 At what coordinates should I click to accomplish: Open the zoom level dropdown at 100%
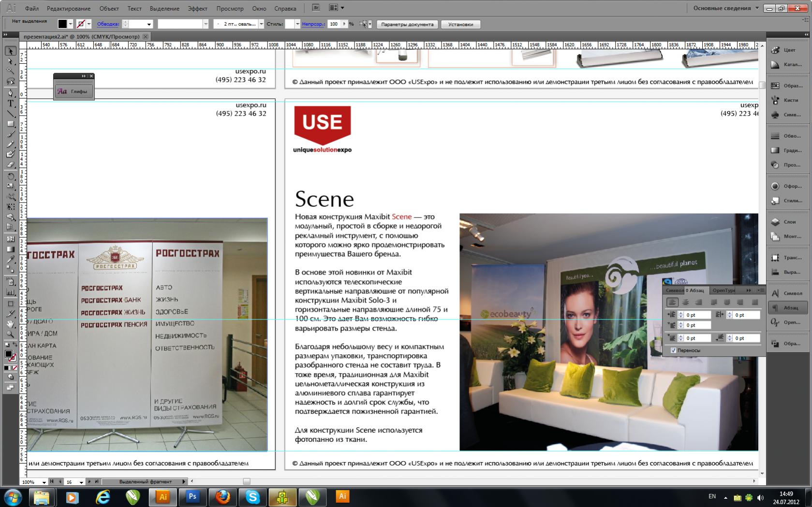(x=44, y=482)
